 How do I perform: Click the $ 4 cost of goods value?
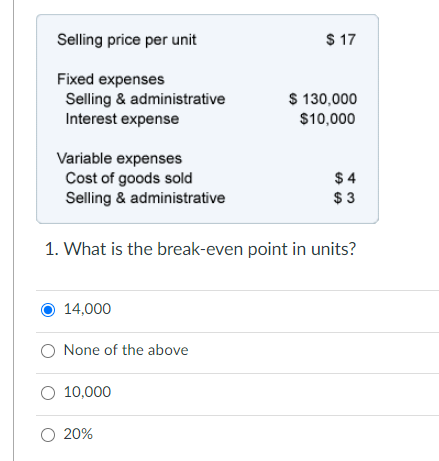(345, 178)
